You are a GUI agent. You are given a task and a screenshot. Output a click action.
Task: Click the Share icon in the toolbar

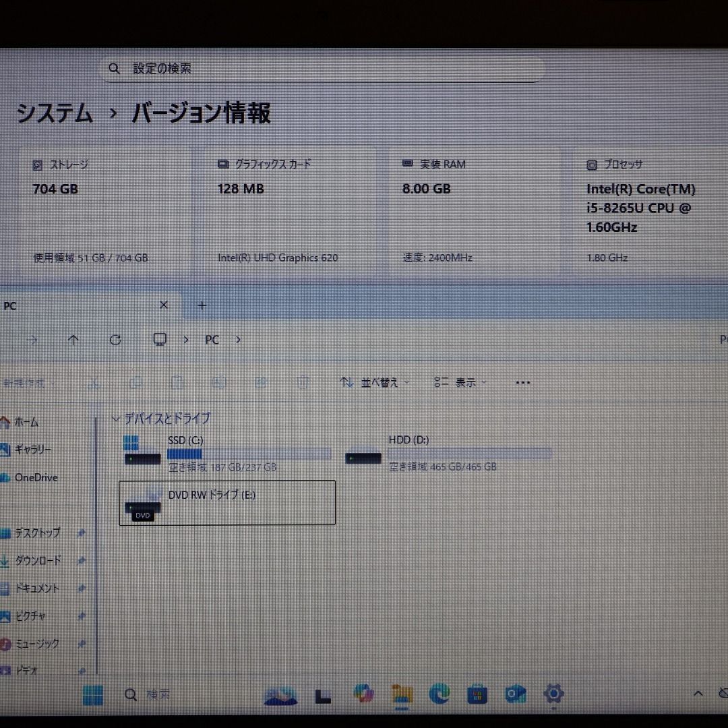tap(260, 382)
